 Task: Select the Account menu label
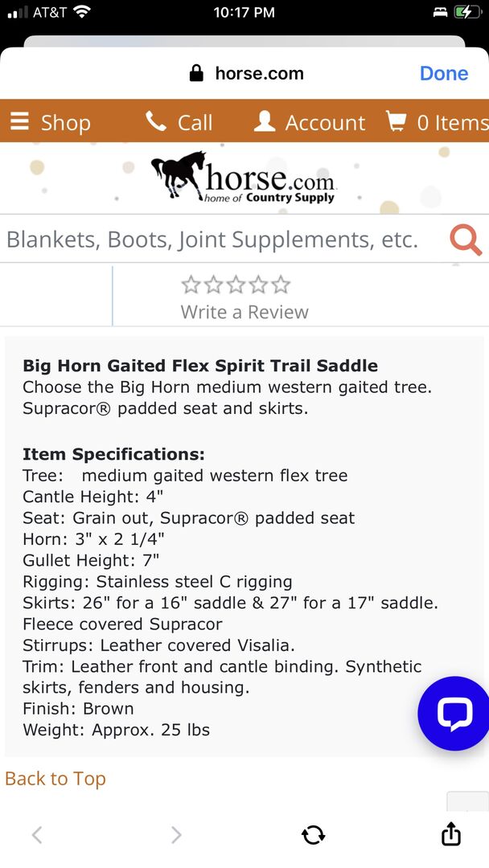325,122
